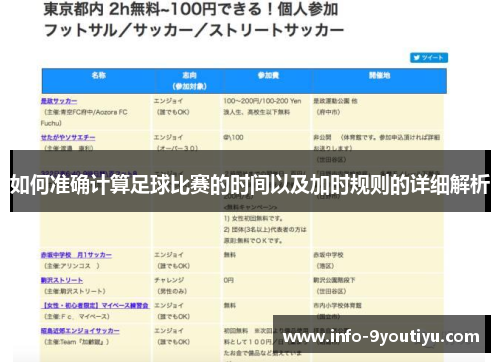Screen dimensions: 500x362
Task: Click the venue text 市内小学校体育館
Action: pos(337,305)
